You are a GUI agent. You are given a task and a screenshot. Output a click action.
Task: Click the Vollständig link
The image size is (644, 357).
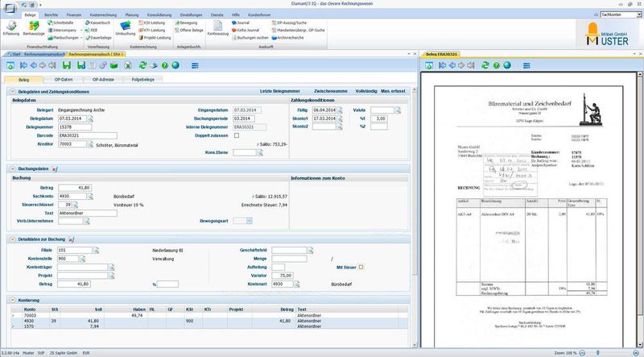click(x=366, y=91)
